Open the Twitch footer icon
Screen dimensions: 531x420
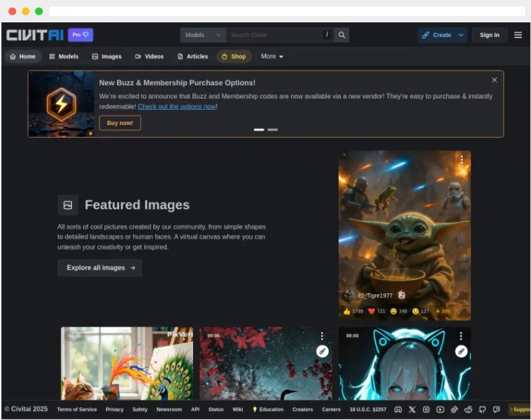[497, 410]
